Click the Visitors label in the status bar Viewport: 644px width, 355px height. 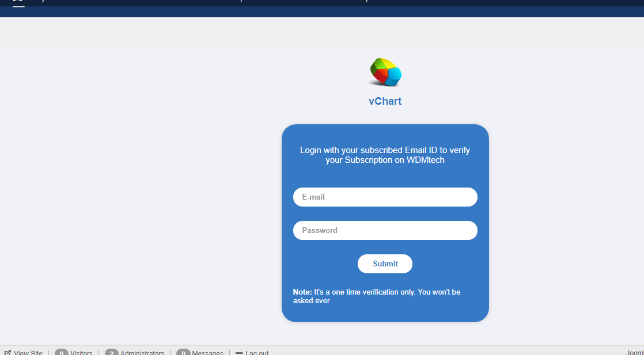[81, 353]
